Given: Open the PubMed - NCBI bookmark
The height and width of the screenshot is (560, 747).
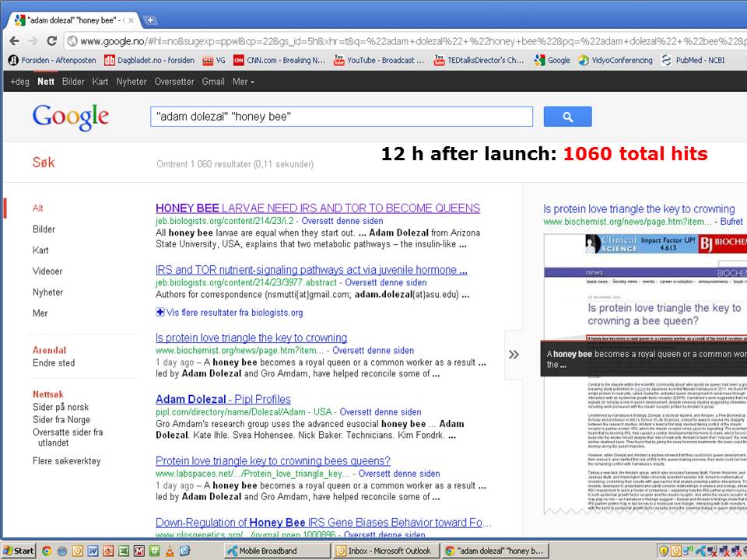Looking at the screenshot, I should 697,60.
